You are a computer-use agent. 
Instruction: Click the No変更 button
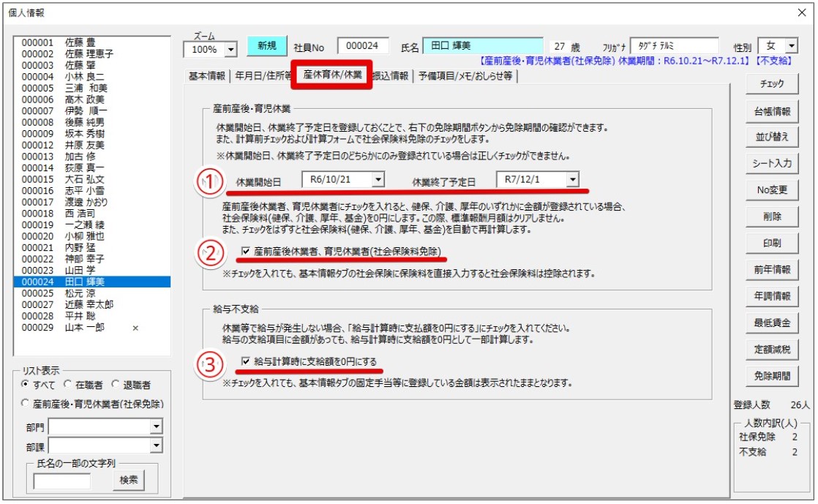[772, 190]
